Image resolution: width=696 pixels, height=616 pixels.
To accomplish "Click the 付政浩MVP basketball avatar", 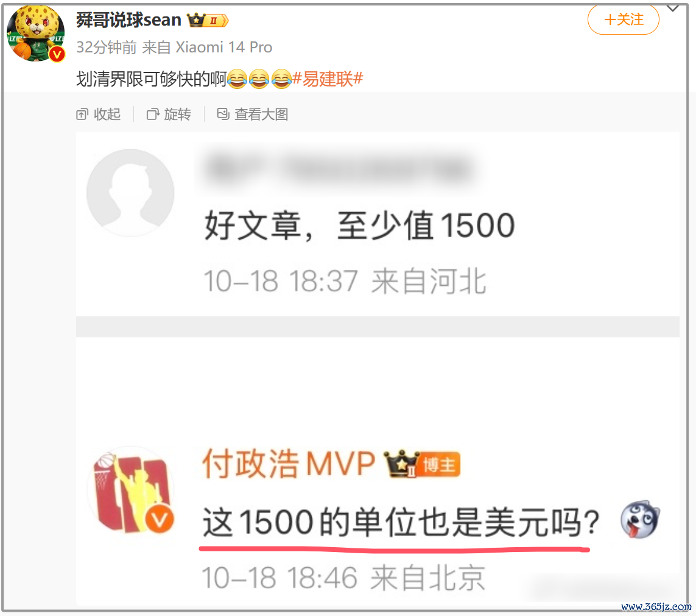I will (132, 491).
